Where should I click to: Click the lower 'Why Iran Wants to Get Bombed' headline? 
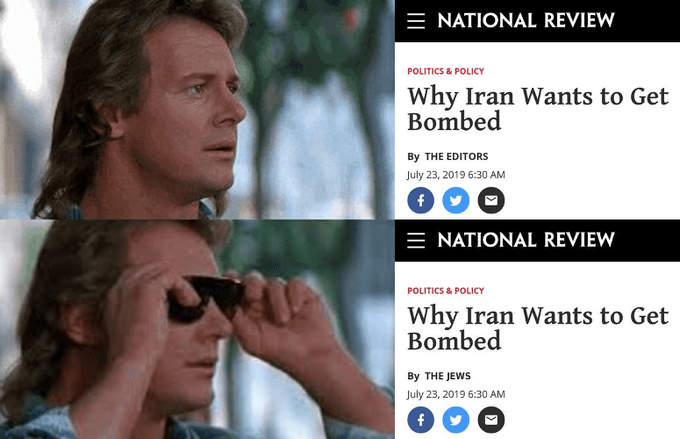click(x=538, y=328)
